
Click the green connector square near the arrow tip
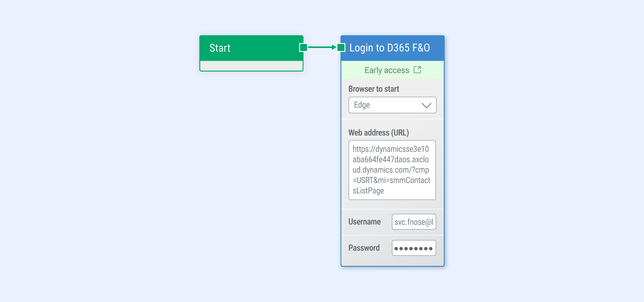(341, 48)
